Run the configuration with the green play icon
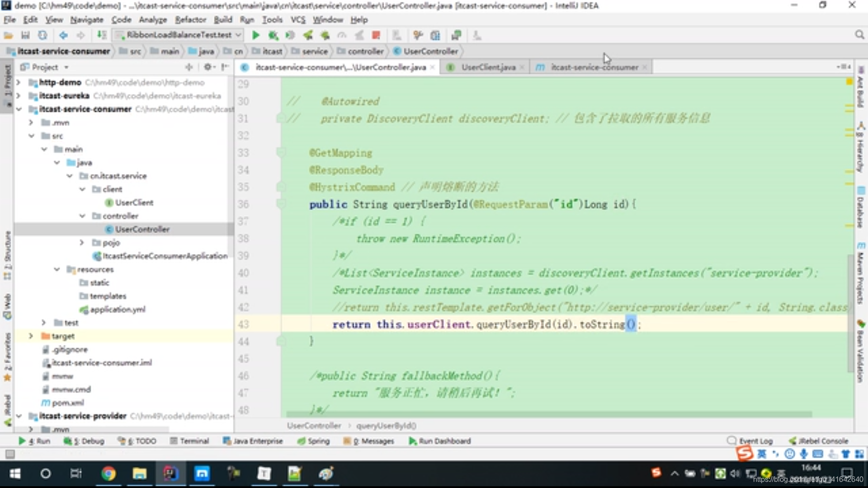 [255, 35]
